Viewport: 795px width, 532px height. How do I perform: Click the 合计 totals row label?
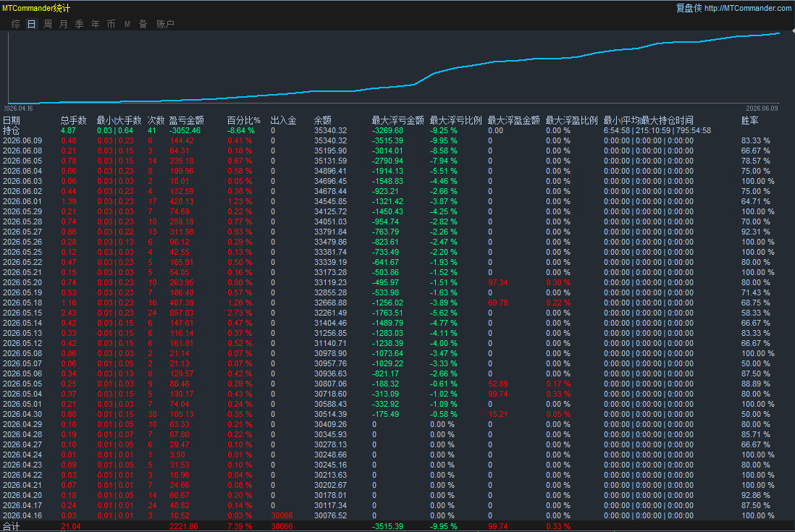[x=11, y=526]
